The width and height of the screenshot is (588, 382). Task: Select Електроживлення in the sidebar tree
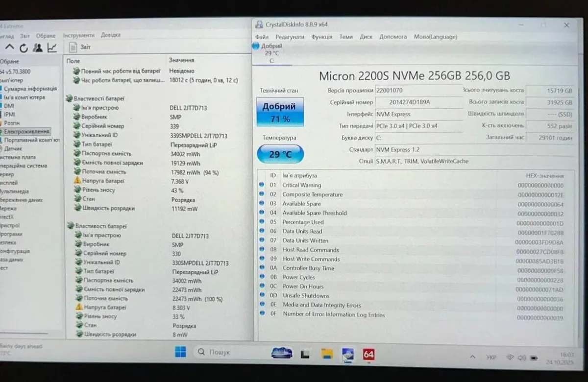[27, 132]
